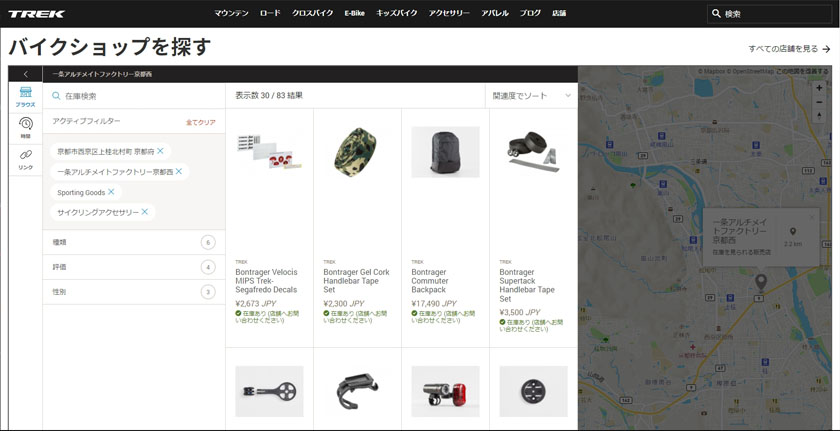840x431 pixels.
Task: Click 全てクリア to clear filters
Action: coord(201,123)
